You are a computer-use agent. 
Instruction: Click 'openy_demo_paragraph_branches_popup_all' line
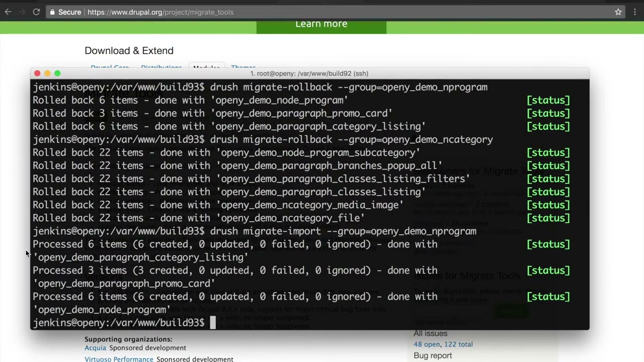tap(237, 165)
